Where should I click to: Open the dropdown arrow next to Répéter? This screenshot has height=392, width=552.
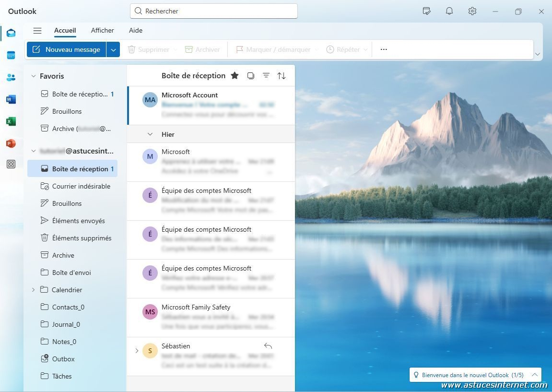tap(365, 50)
